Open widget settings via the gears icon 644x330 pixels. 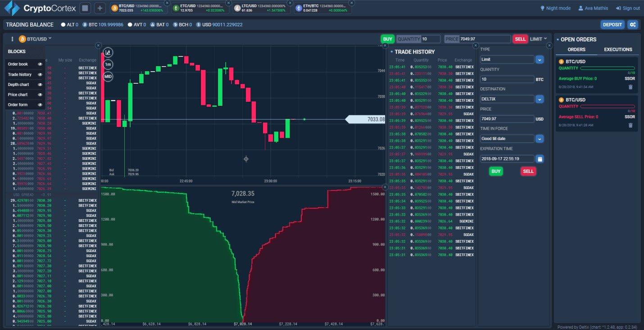[x=633, y=24]
